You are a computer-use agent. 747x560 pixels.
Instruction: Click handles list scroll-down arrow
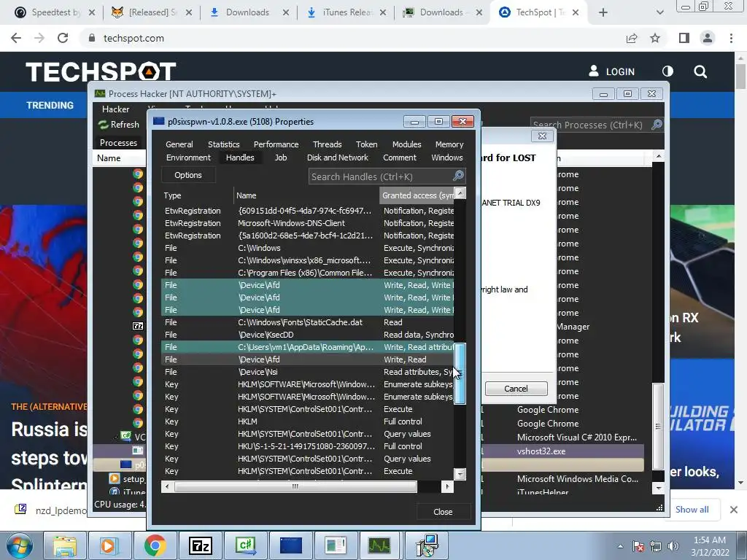point(460,474)
